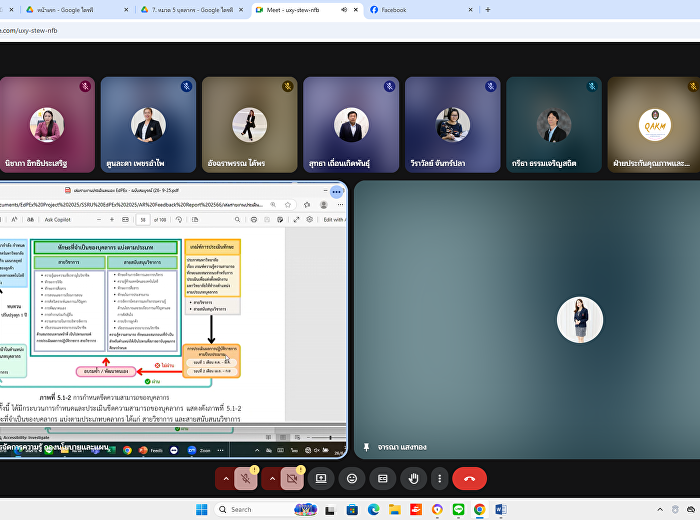Open the three-dot menu on shared screen tile
The width and height of the screenshot is (700, 520).
[337, 190]
